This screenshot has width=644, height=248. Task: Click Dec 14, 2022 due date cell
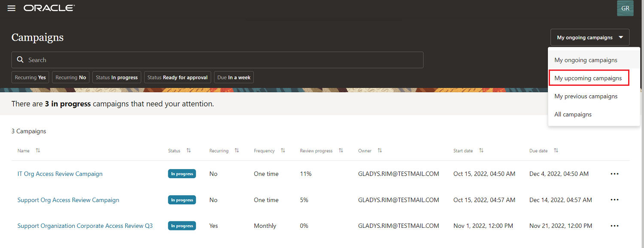(561, 200)
